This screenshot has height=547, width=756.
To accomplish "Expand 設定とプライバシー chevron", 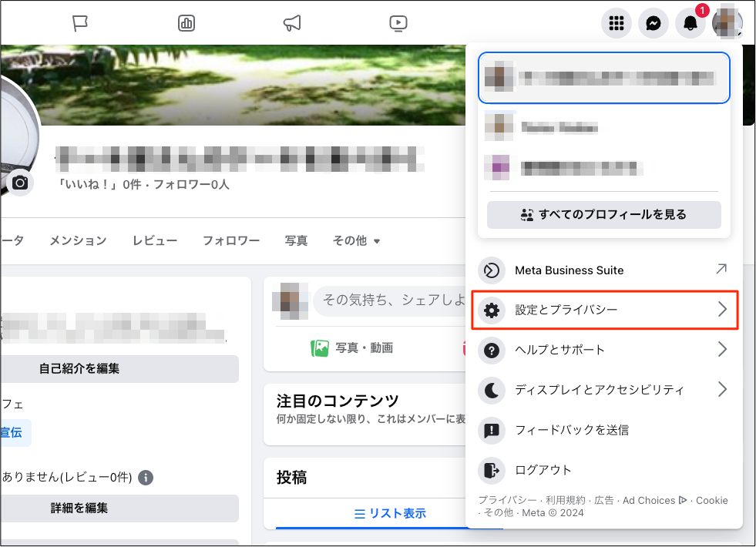I will tap(722, 310).
